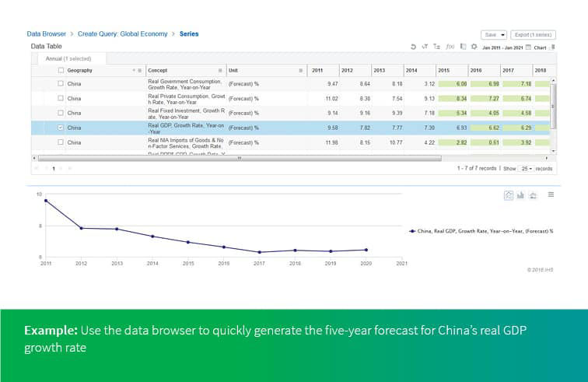Expand the Save dropdown arrow
Screen dimensions: 588x382
coord(502,35)
